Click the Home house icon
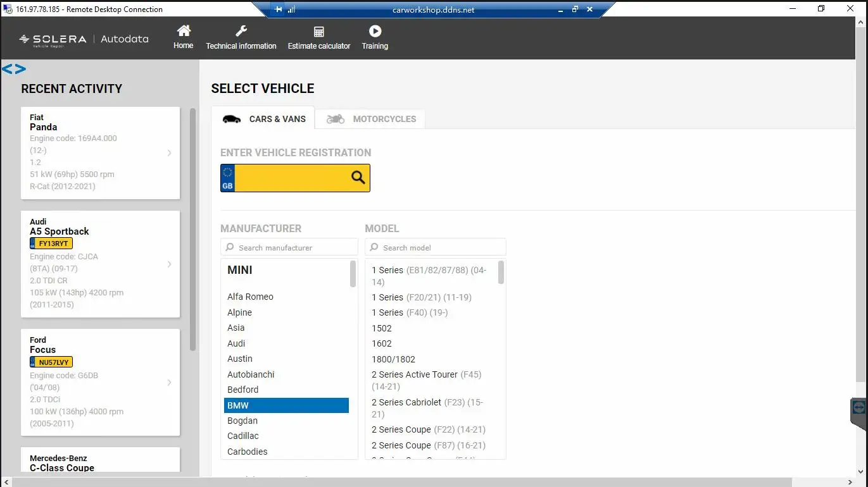The height and width of the screenshot is (487, 868). point(184,31)
